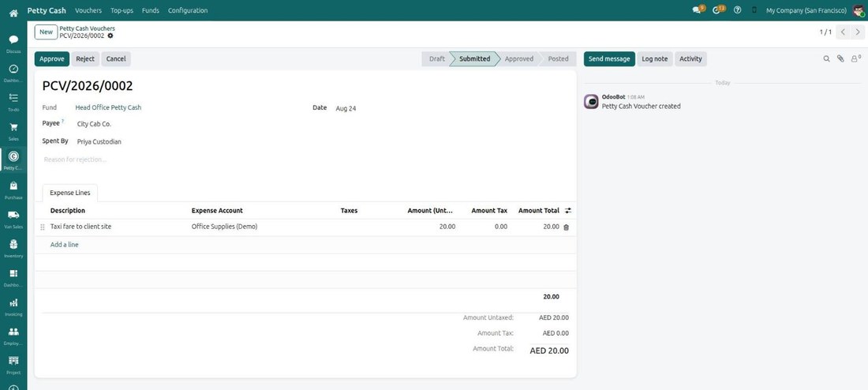Click the help question mark icon
This screenshot has width=868, height=390.
(x=737, y=10)
